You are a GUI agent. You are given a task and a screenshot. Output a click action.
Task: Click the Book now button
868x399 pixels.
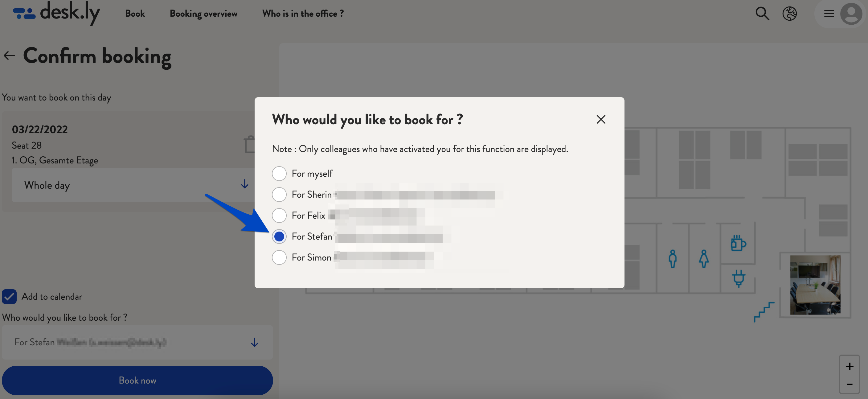[137, 380]
